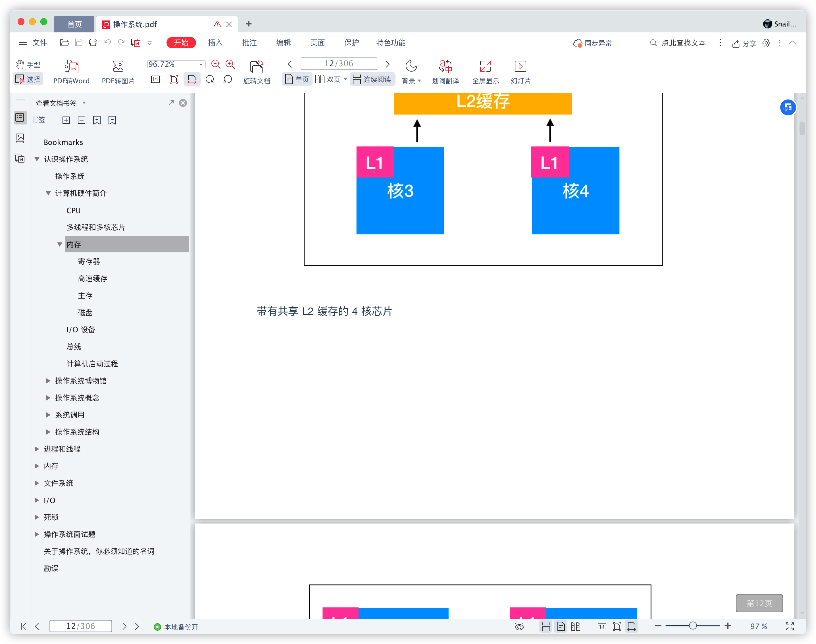This screenshot has width=816, height=644.
Task: Open the zoom percentage dropdown
Action: point(201,65)
